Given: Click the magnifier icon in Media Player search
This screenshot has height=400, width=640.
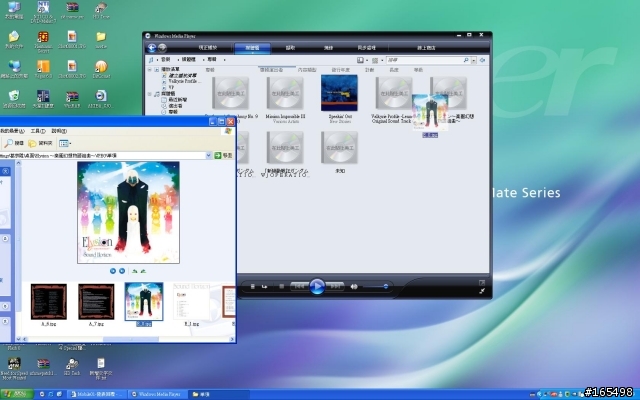Looking at the screenshot, I should (466, 60).
